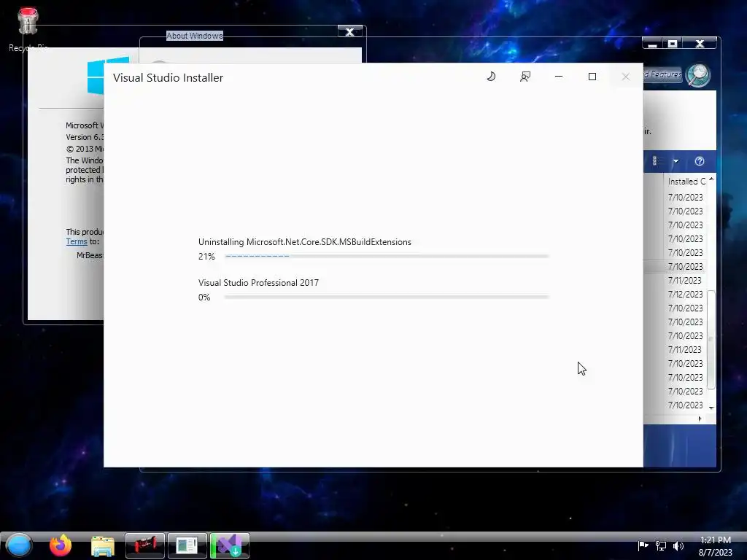
Task: Click the Visual Studio Professional 2017 progress bar
Action: pyautogui.click(x=387, y=297)
